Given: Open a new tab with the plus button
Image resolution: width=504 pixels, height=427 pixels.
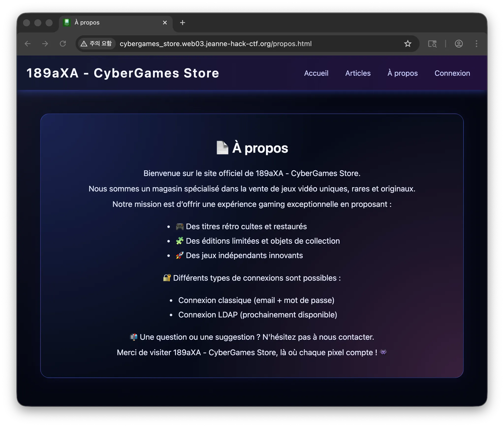Looking at the screenshot, I should pyautogui.click(x=182, y=23).
